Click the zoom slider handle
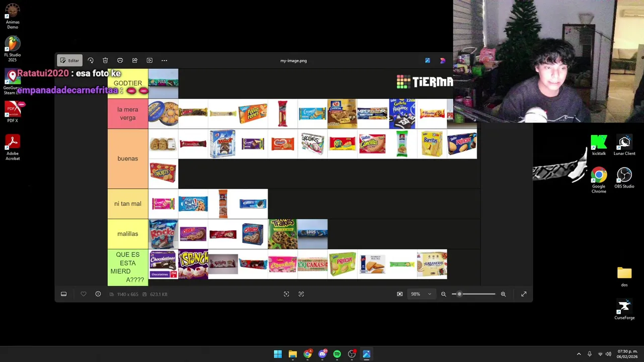The image size is (644, 362). (x=459, y=294)
